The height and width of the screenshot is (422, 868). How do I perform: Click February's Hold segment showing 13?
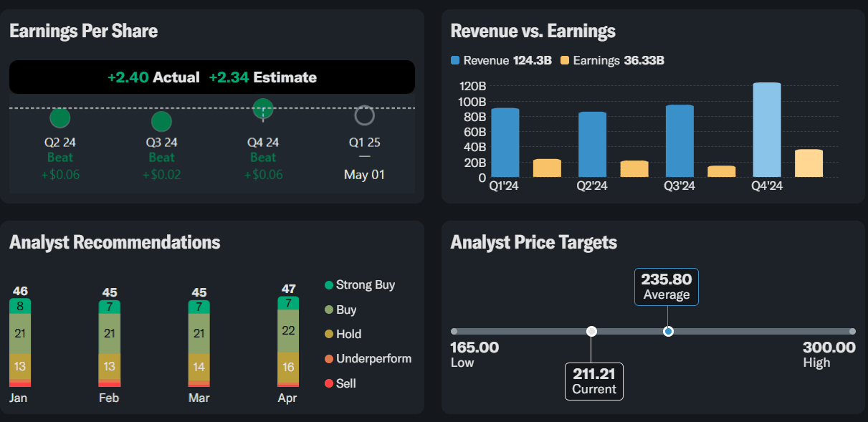[110, 367]
